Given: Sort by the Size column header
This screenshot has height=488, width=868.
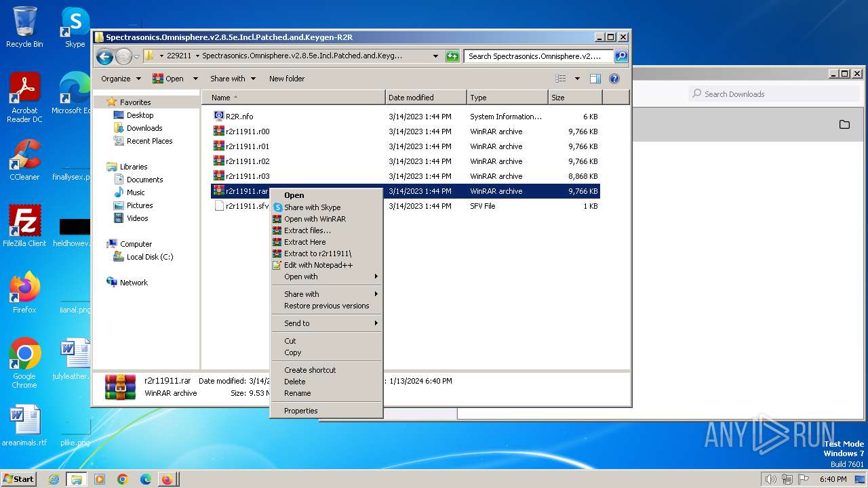Looking at the screenshot, I should coord(575,98).
